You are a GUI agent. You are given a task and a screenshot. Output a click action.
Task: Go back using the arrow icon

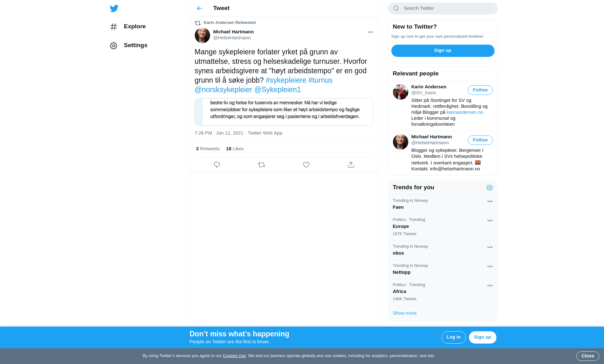pyautogui.click(x=199, y=8)
